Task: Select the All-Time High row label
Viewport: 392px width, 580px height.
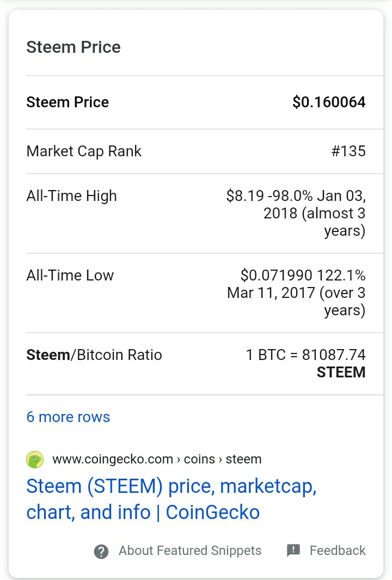Action: tap(71, 196)
